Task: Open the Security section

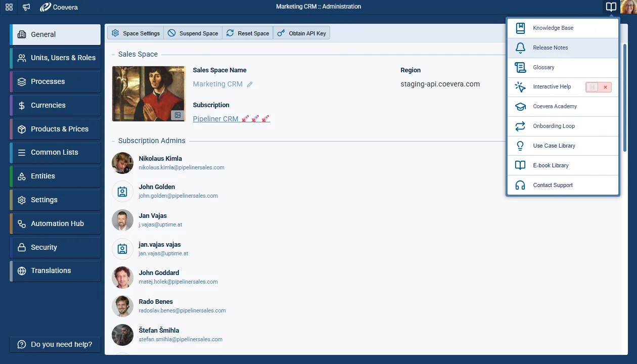Action: coord(55,247)
